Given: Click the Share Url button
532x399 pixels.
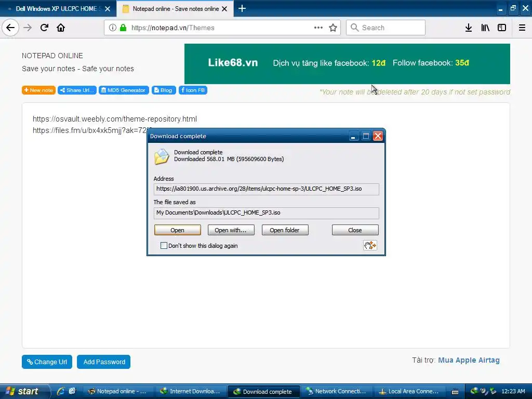Looking at the screenshot, I should pos(77,90).
